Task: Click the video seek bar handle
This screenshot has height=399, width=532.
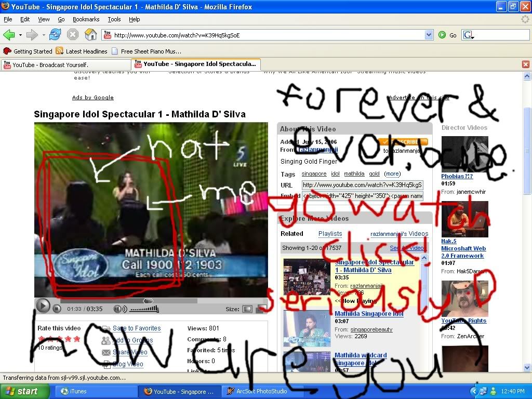Action: point(148,301)
